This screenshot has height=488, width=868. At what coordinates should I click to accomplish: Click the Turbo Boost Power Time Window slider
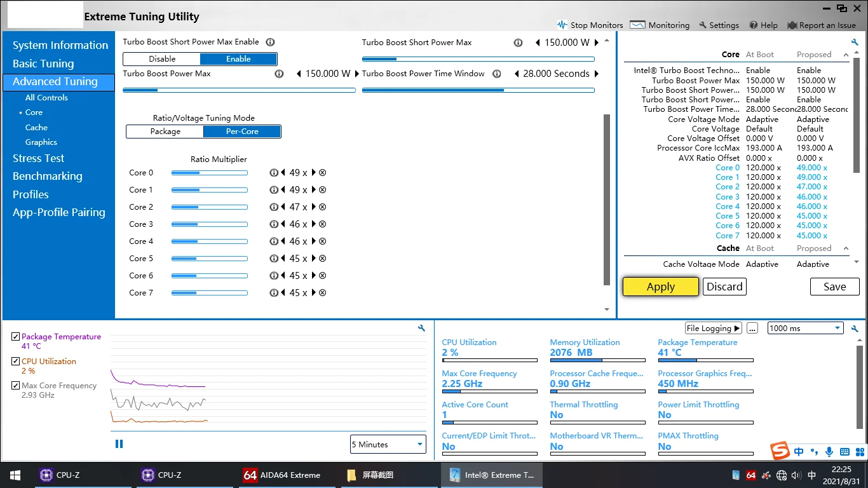click(x=478, y=90)
